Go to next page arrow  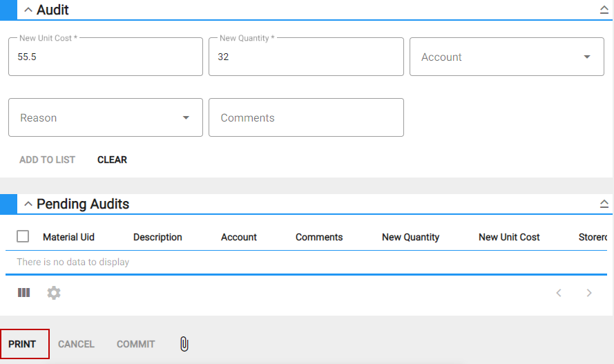pos(589,293)
